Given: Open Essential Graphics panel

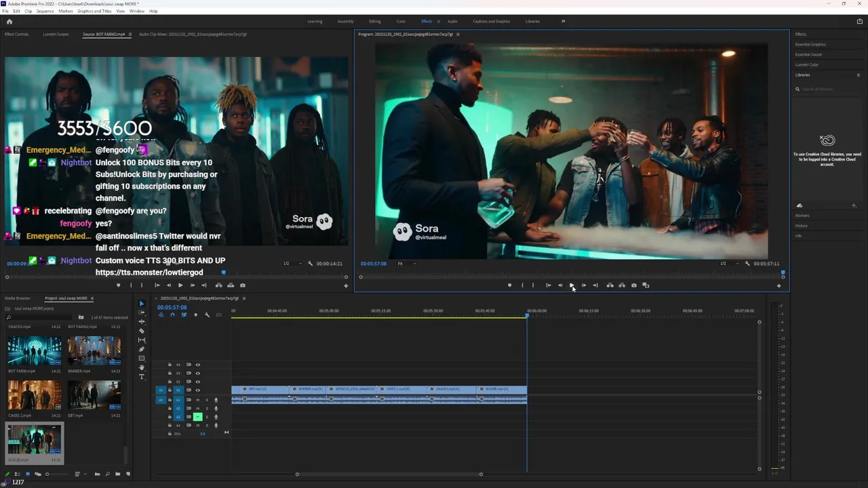Looking at the screenshot, I should pyautogui.click(x=810, y=45).
